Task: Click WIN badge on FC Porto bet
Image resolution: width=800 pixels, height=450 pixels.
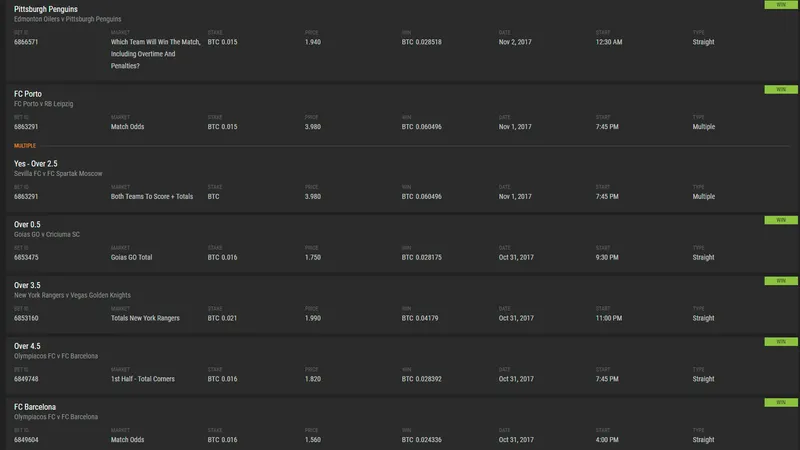Action: pyautogui.click(x=781, y=89)
